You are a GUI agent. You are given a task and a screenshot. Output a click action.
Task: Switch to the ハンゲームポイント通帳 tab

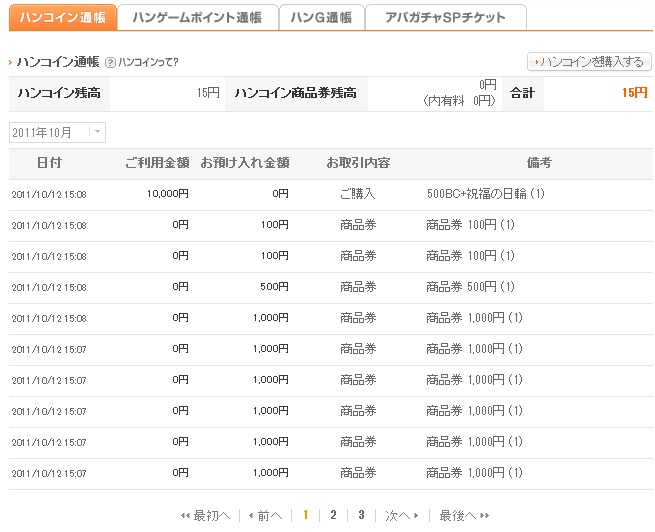196,17
